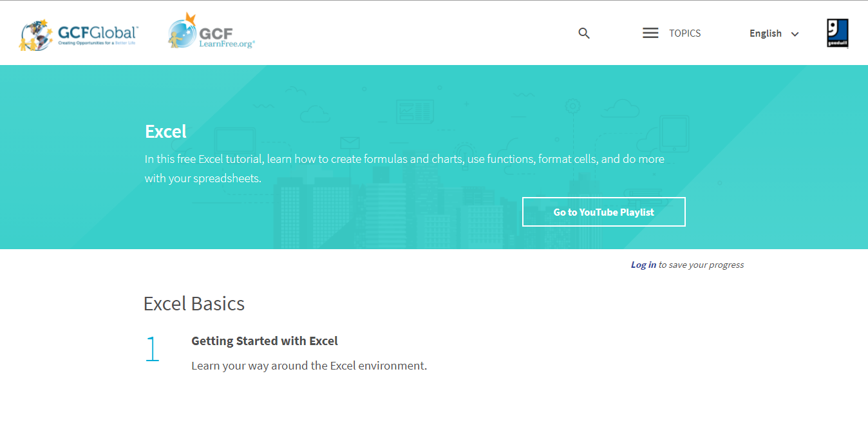The height and width of the screenshot is (423, 868).
Task: Open the hamburger menu icon
Action: point(650,33)
